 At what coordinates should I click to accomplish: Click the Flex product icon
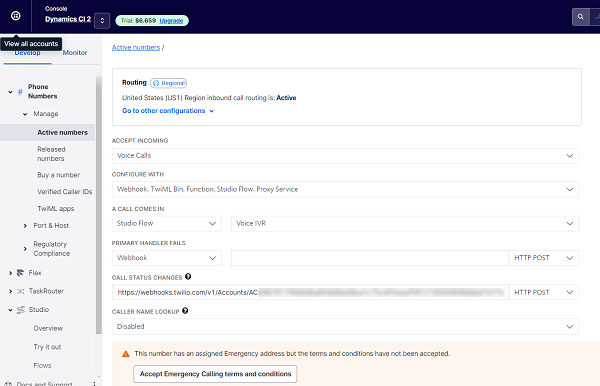(21, 273)
